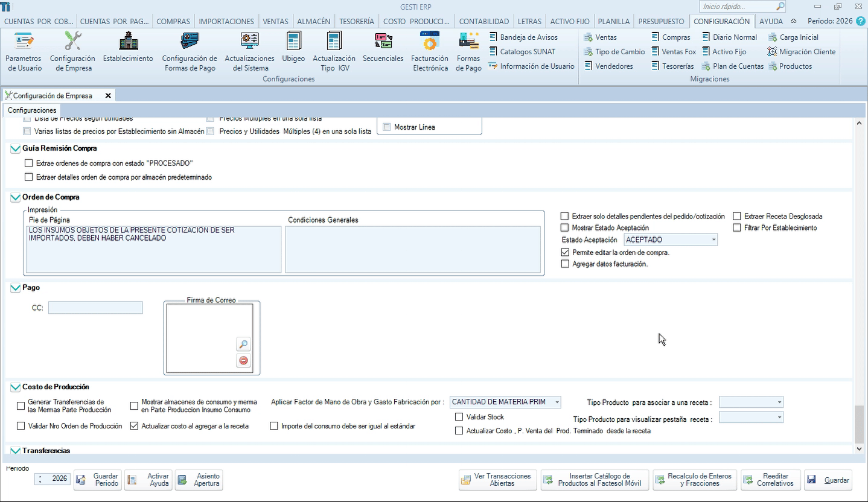Viewport: 868px width, 502px height.
Task: Open the TESORERÍA ribbon tab
Action: click(x=356, y=21)
